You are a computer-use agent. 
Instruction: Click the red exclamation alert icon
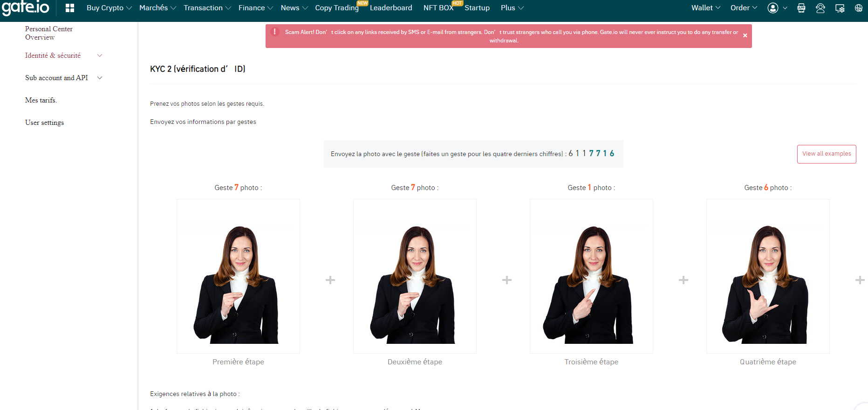pyautogui.click(x=275, y=32)
